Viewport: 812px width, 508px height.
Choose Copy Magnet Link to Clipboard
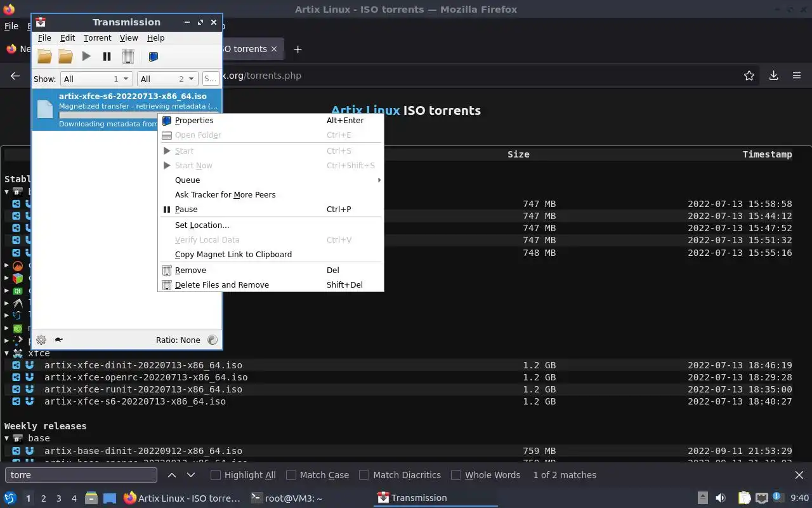tap(271, 254)
